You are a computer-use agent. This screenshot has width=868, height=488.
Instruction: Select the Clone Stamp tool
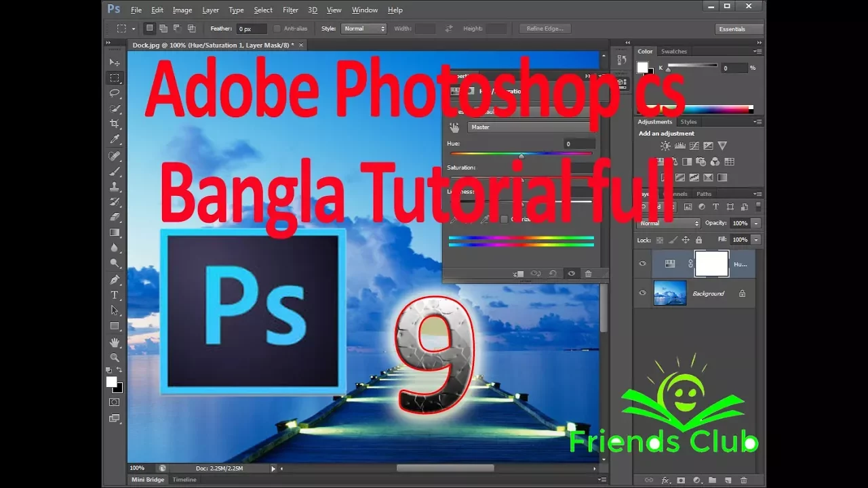click(115, 186)
